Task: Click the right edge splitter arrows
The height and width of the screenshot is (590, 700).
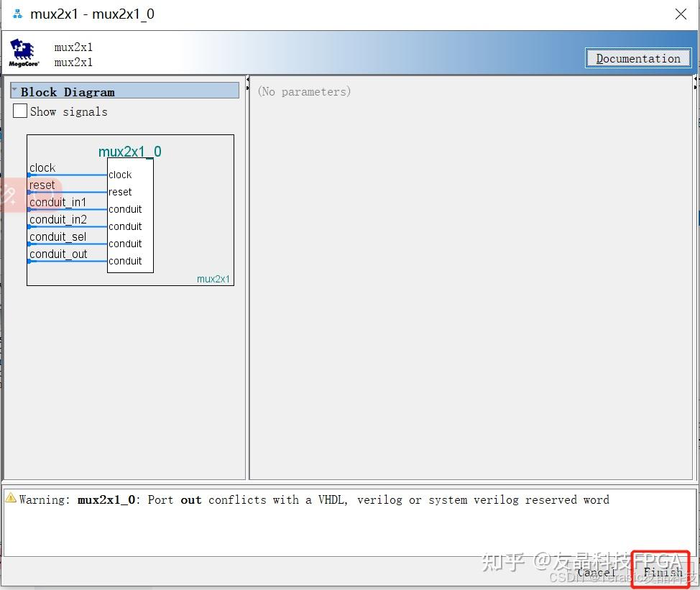Action: [x=695, y=83]
